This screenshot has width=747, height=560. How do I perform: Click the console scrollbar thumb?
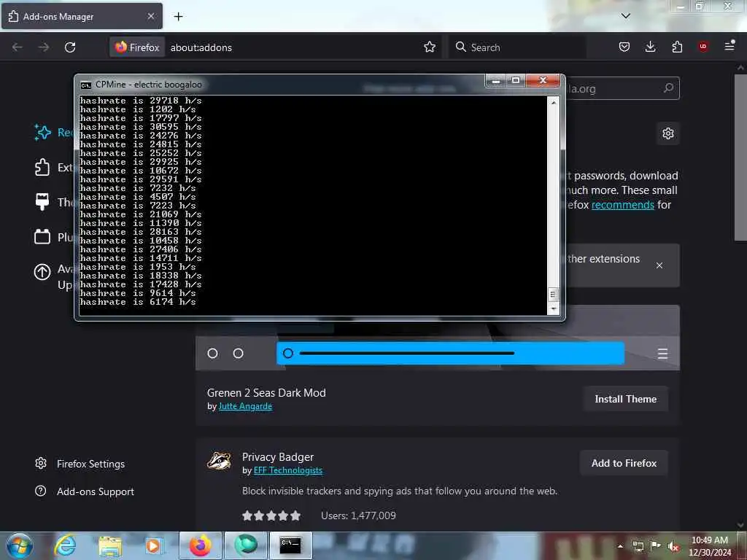(x=553, y=295)
